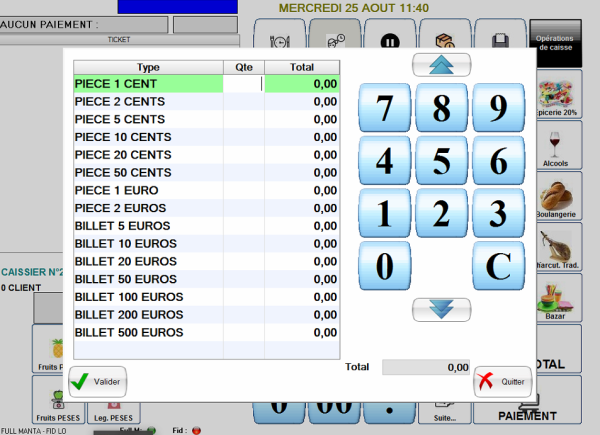Screen dimensions: 600x435
Task: Click the Qte field for PIECE 1 CENT
Action: click(x=244, y=85)
